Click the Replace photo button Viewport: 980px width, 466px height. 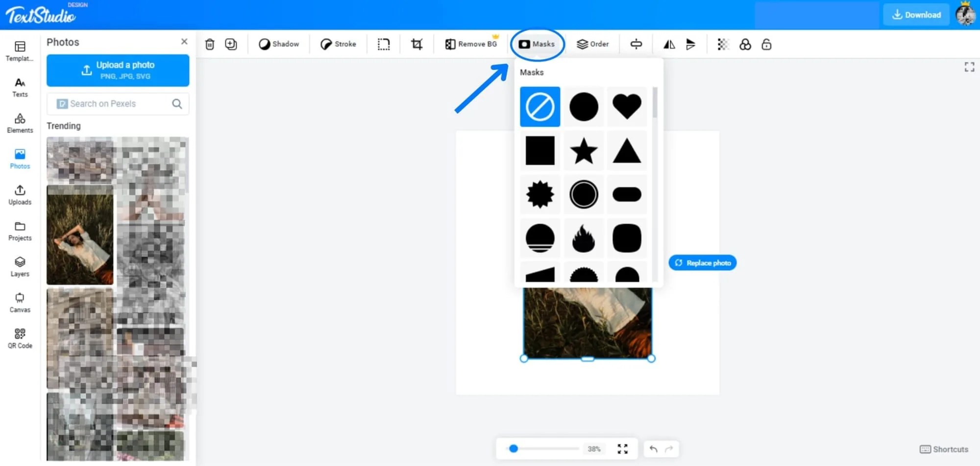pos(702,263)
